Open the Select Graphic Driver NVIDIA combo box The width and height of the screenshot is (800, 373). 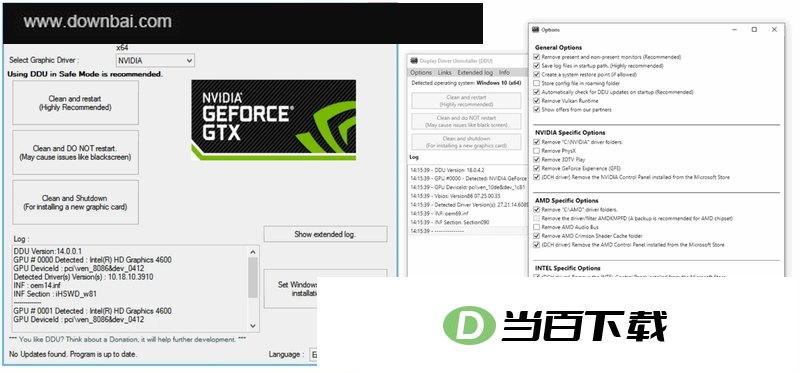pyautogui.click(x=155, y=61)
